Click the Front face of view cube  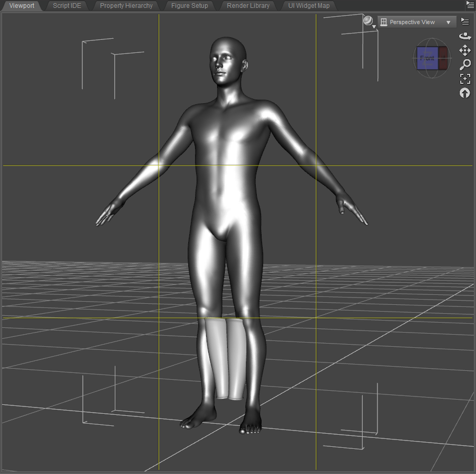(427, 58)
